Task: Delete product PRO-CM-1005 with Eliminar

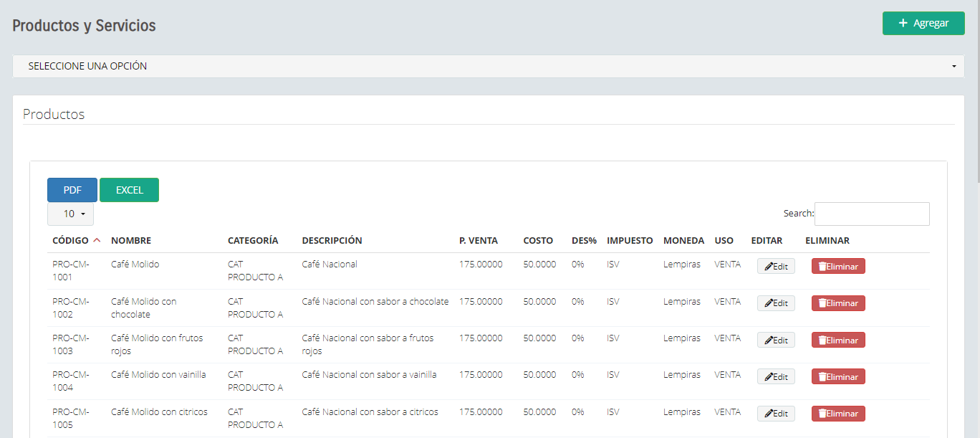Action: (x=838, y=414)
